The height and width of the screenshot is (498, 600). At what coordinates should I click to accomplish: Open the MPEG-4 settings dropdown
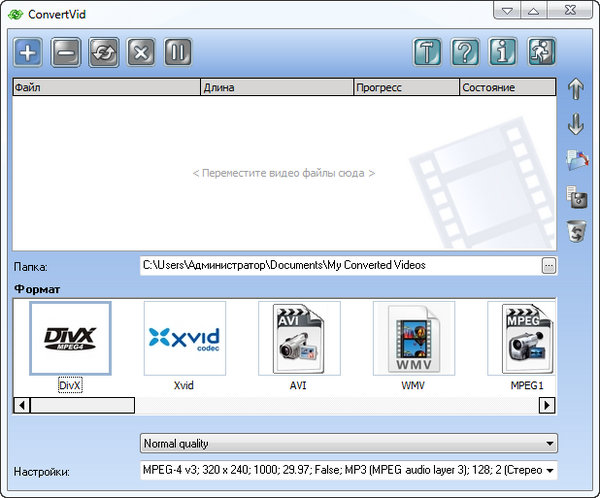tap(348, 470)
